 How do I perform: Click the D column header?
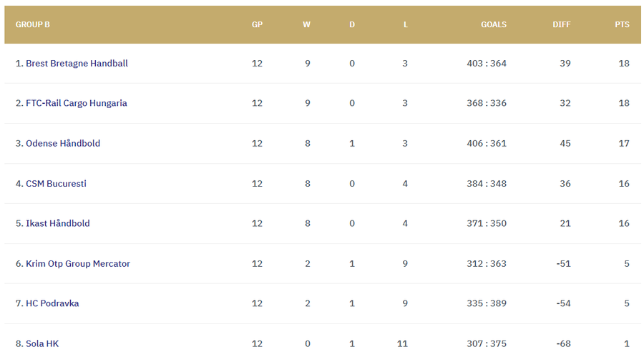pyautogui.click(x=352, y=24)
